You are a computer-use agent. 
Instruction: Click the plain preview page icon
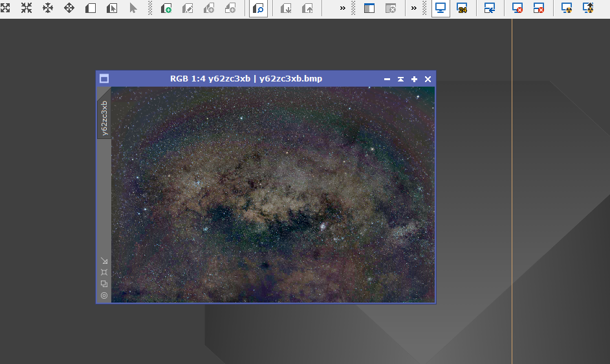tap(91, 8)
